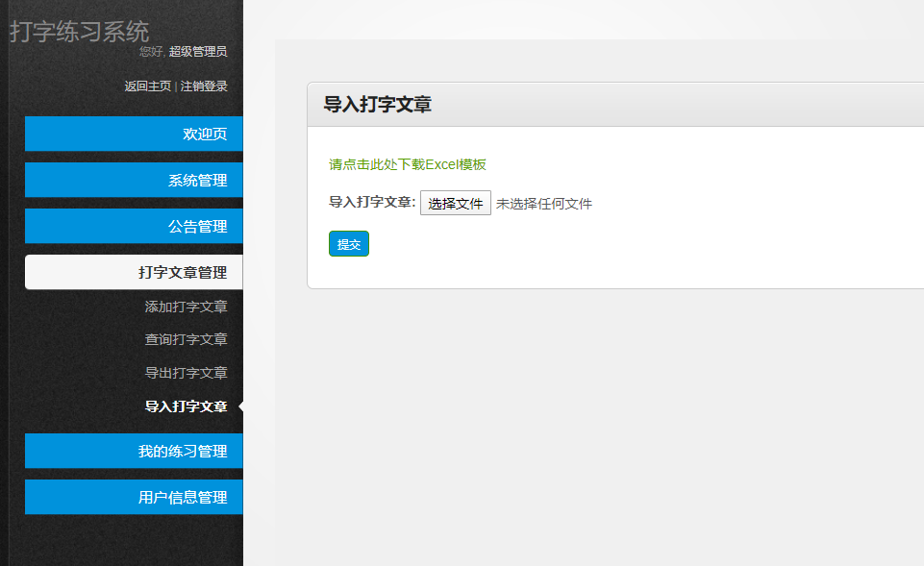Click the 超级管理员 username text
This screenshot has height=566, width=924.
[198, 51]
